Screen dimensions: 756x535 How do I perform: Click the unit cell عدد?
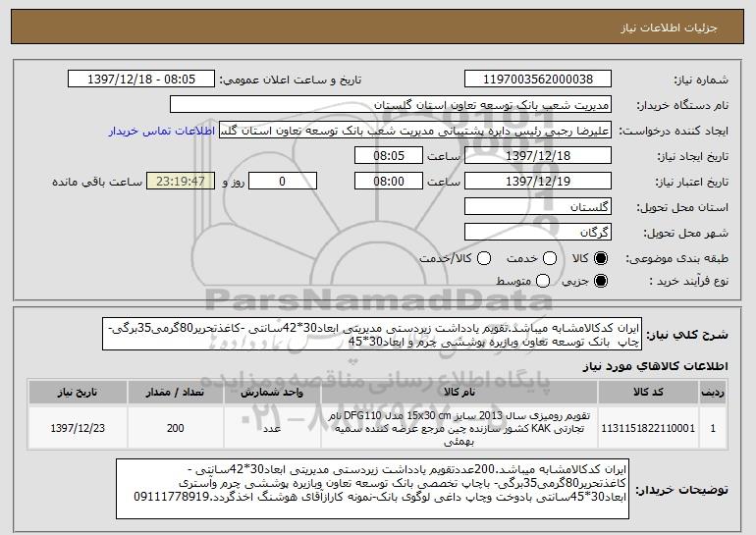tap(272, 428)
